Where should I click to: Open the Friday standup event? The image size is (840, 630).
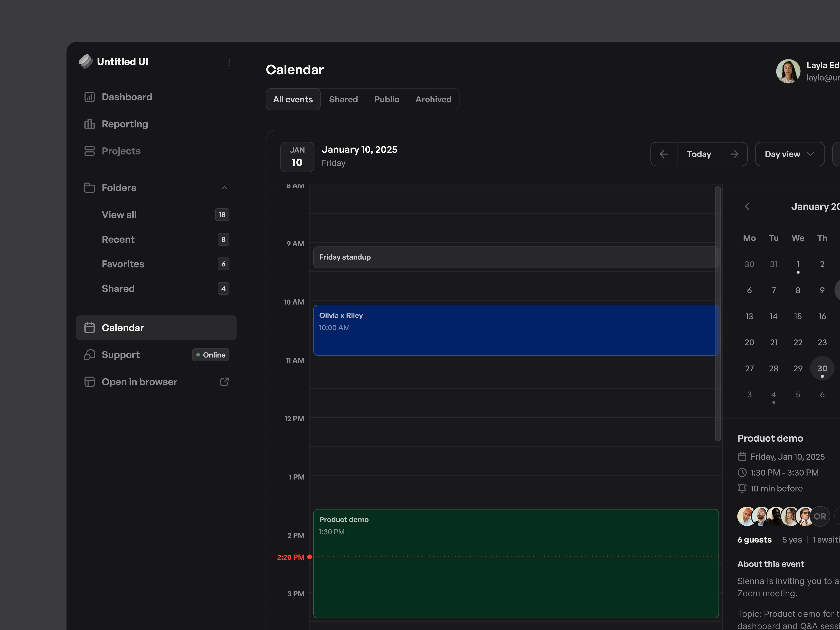click(516, 257)
